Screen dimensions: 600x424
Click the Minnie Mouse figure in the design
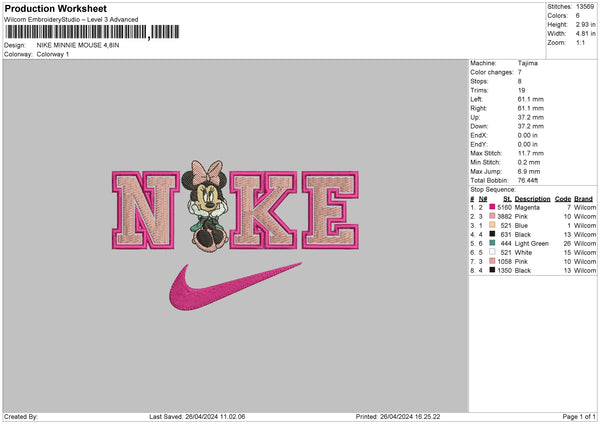click(206, 206)
